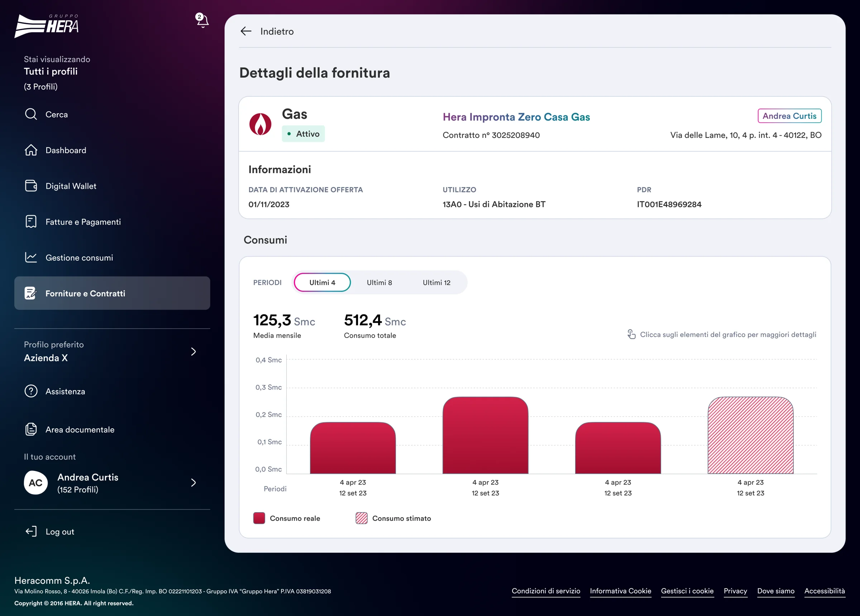The height and width of the screenshot is (616, 860).
Task: Expand the Andrea Curtis account chevron
Action: (x=193, y=482)
